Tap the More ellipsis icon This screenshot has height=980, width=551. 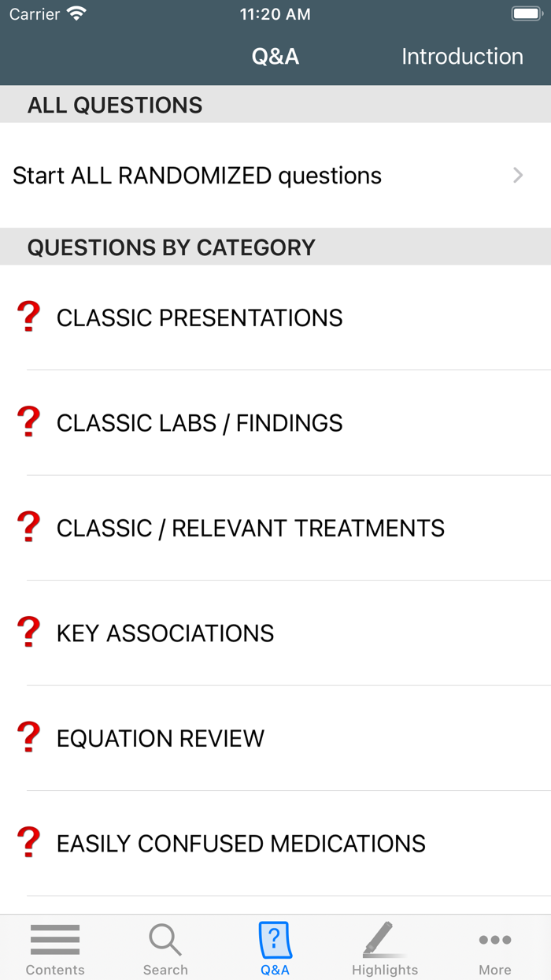(494, 939)
